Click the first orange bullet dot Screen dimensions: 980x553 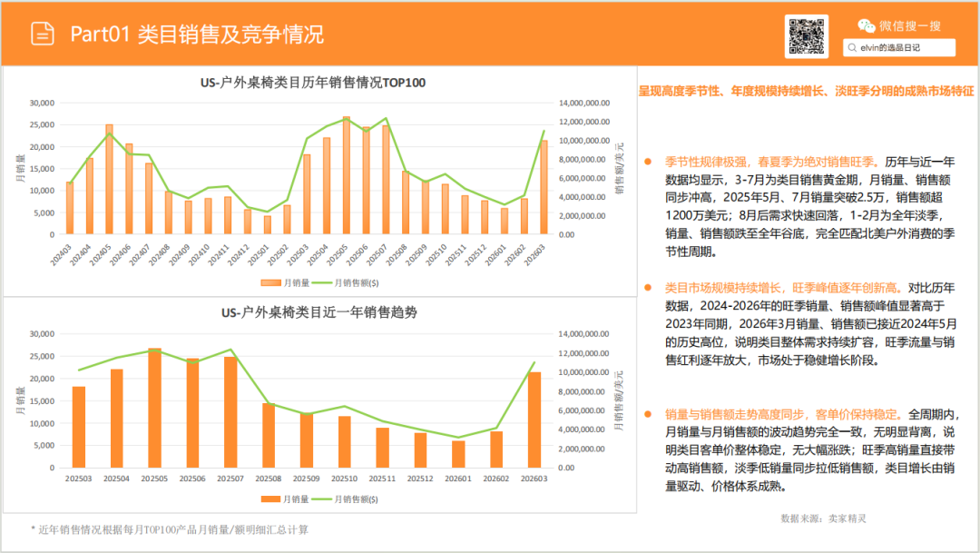(648, 162)
